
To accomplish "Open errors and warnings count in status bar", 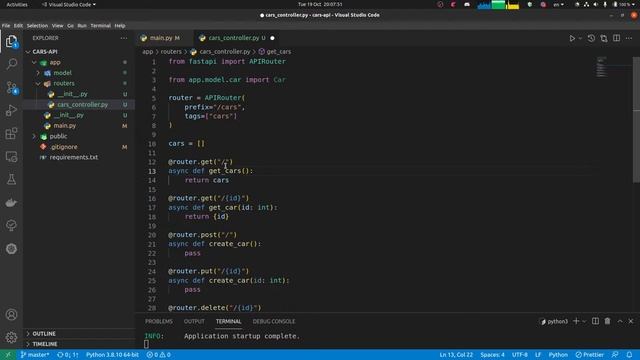I will click(x=158, y=355).
